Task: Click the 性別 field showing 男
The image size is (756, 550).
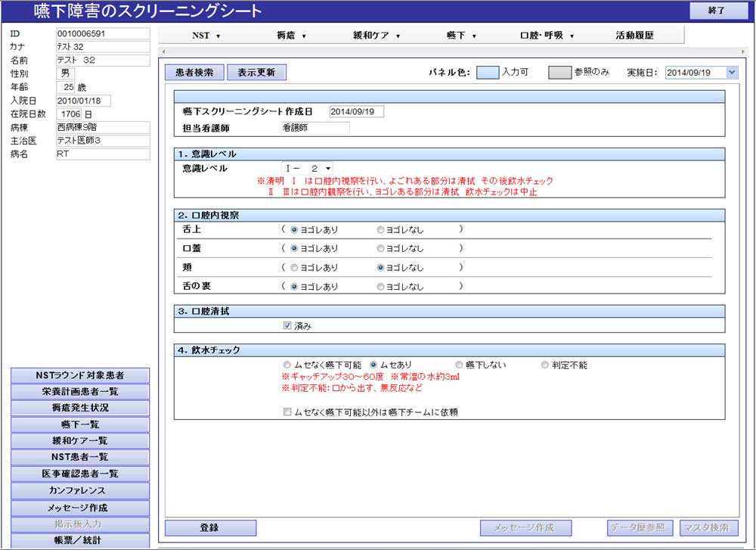Action: [x=66, y=73]
